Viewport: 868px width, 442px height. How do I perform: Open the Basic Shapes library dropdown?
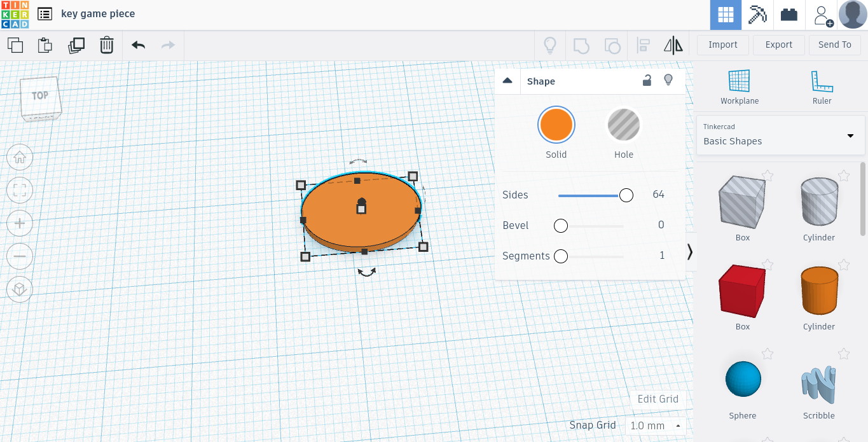point(781,135)
